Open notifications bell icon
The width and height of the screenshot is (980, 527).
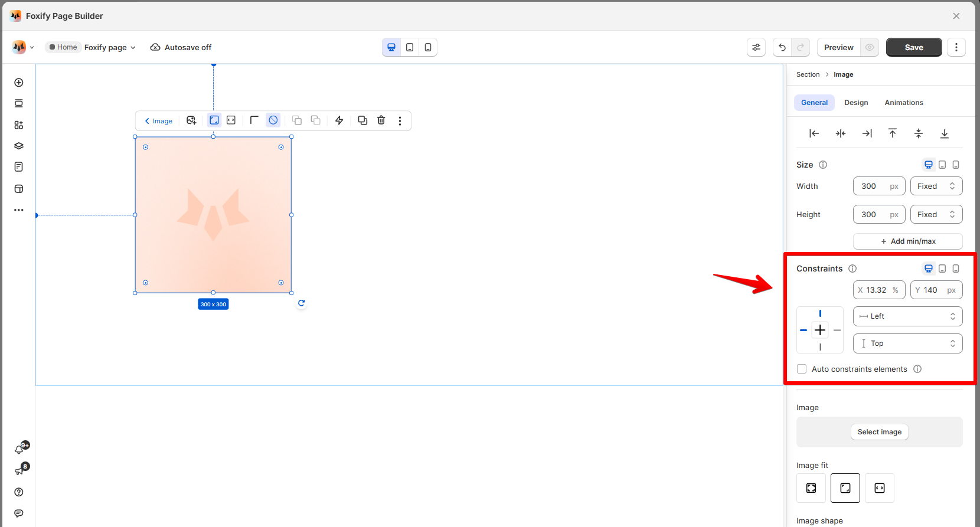[19, 450]
